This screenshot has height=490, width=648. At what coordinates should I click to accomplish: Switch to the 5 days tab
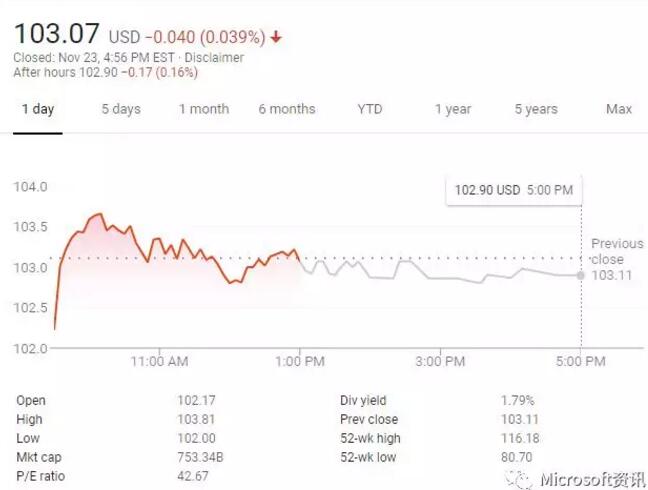pyautogui.click(x=121, y=109)
